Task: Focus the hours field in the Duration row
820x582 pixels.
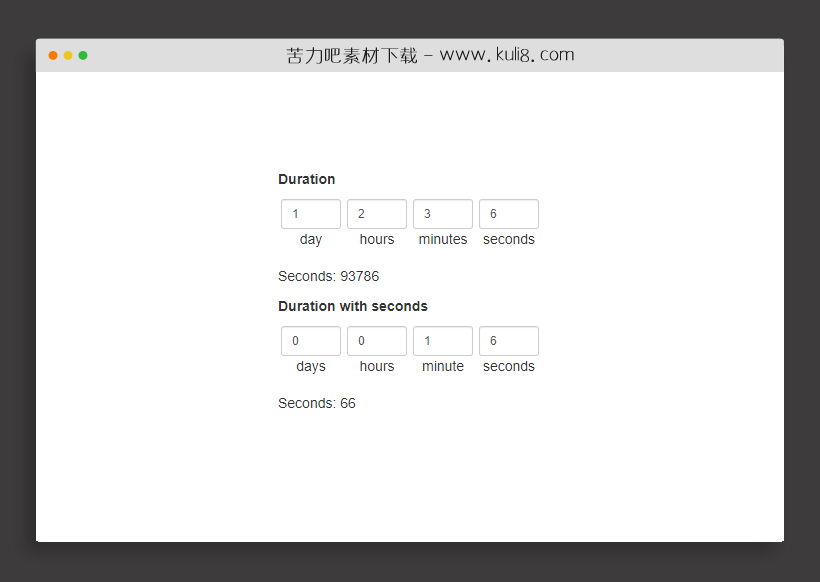Action: 376,214
